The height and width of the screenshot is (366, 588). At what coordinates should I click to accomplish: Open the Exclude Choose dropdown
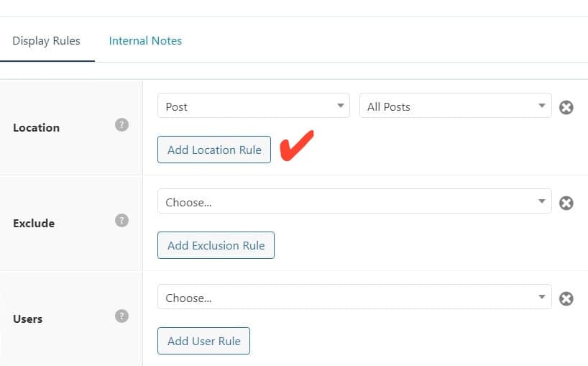pos(354,202)
